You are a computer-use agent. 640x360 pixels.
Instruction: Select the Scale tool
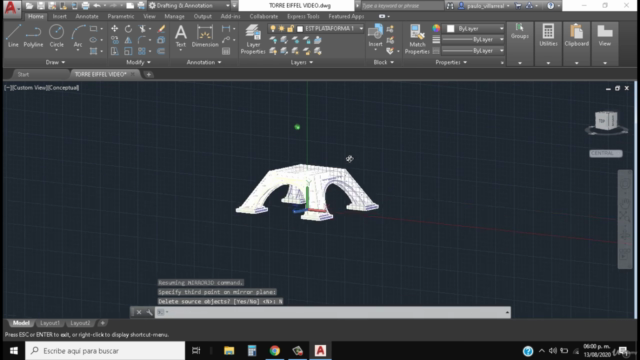pyautogui.click(x=128, y=51)
